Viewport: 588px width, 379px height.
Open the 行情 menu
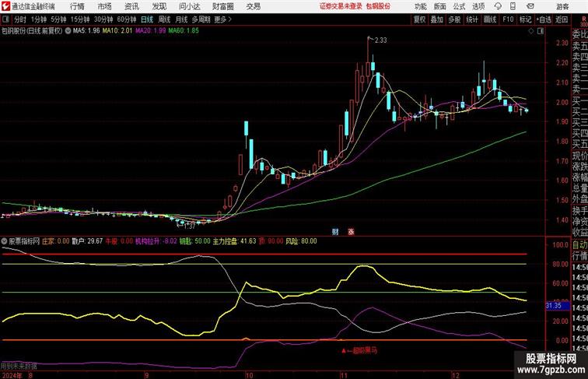pyautogui.click(x=77, y=6)
